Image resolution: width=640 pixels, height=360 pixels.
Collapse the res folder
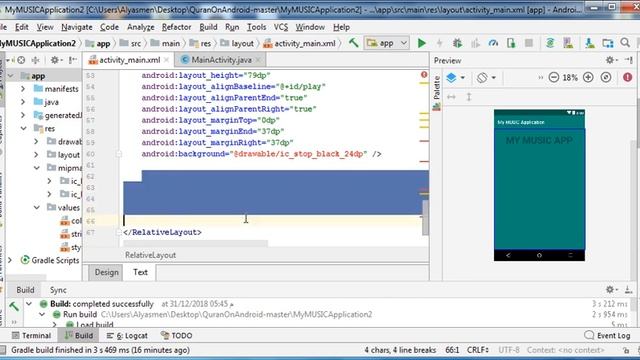(x=23, y=128)
